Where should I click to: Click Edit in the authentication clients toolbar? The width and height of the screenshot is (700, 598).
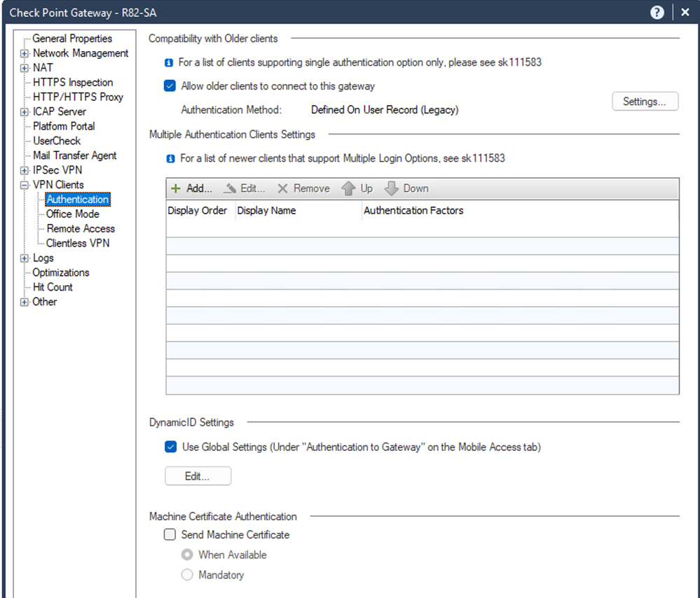coord(245,188)
